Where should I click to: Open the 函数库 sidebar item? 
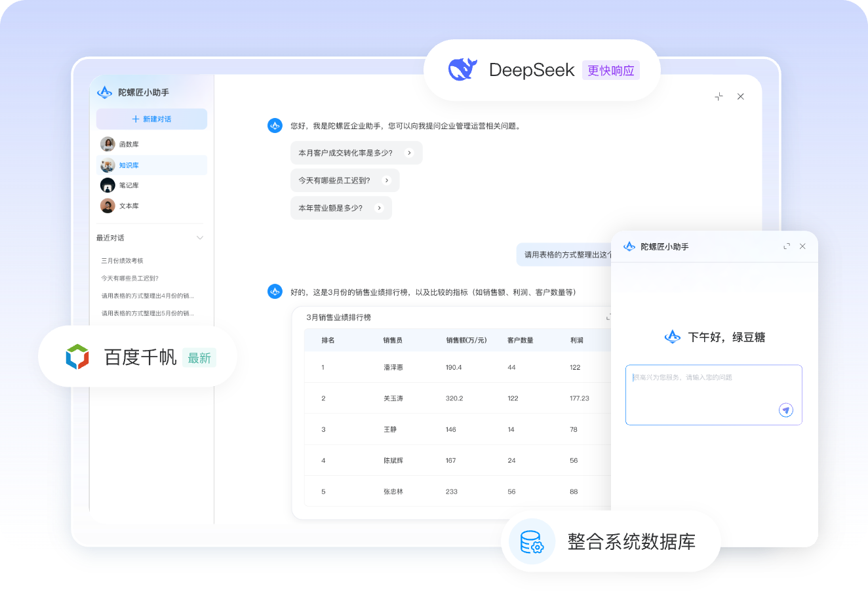[x=129, y=144]
